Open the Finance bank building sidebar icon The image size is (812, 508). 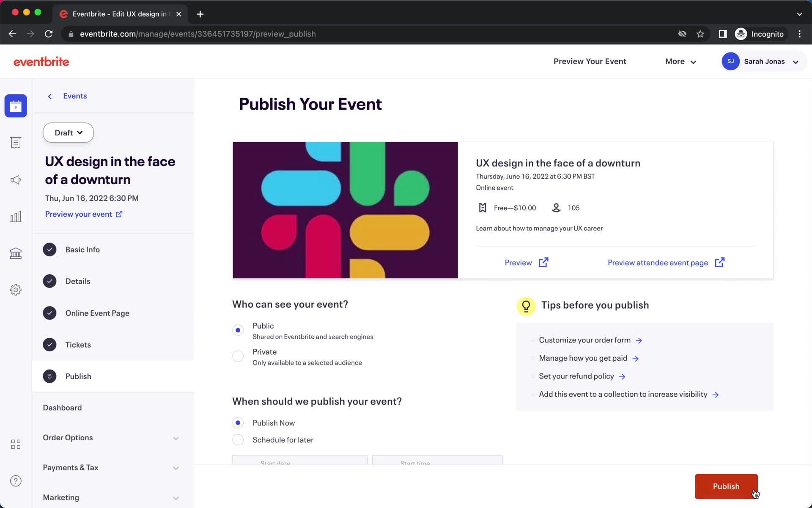tap(16, 253)
